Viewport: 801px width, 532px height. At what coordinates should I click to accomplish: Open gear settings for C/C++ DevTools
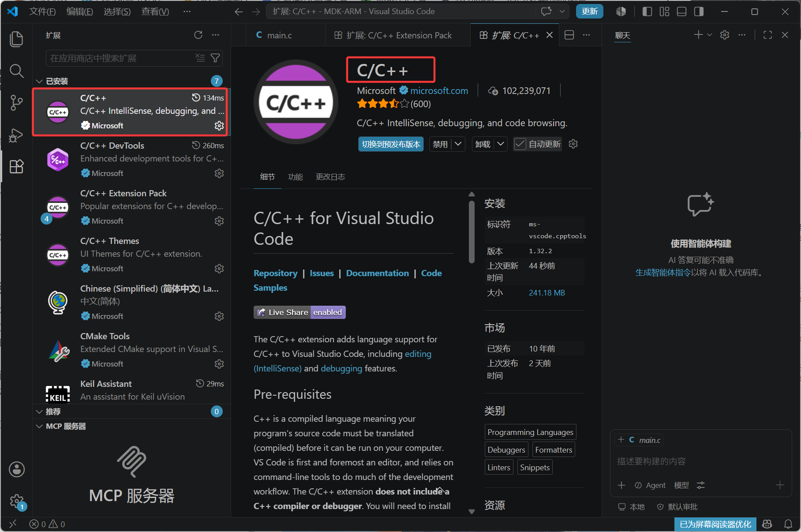(x=219, y=173)
